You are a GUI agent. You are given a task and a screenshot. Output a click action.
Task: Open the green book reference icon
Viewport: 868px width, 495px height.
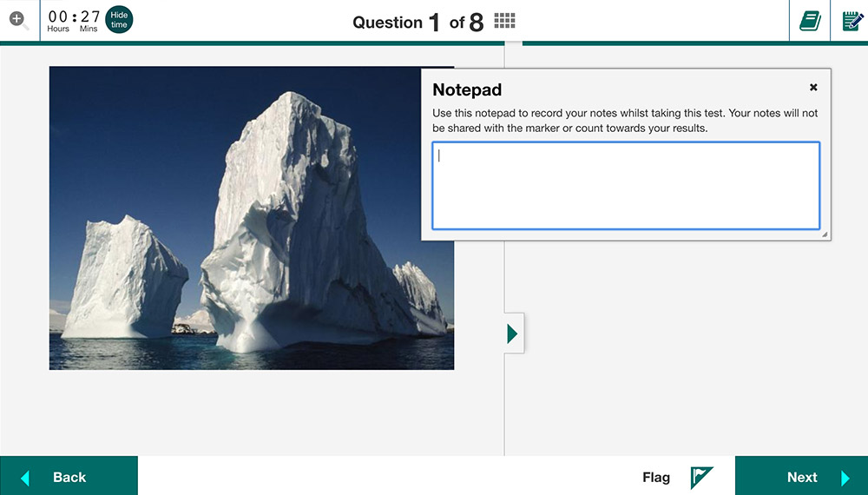pos(810,21)
